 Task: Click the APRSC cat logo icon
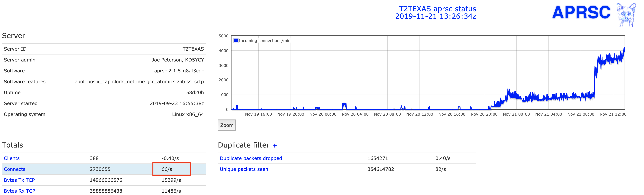(626, 15)
